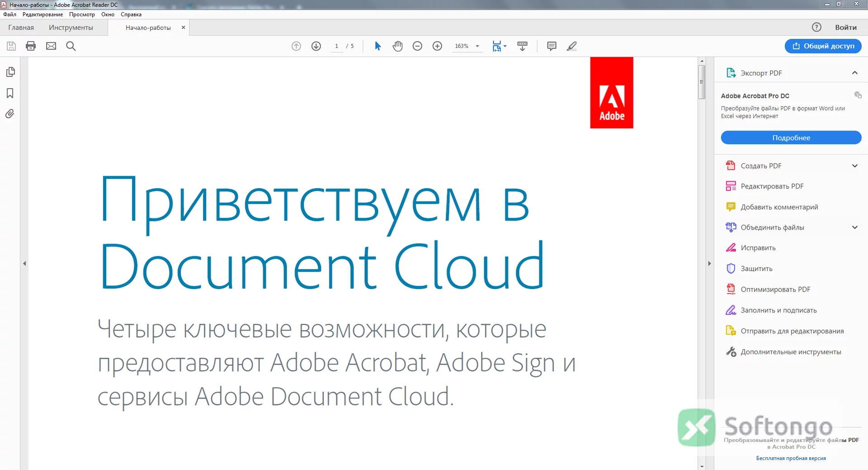
Task: Close the Начало-работы document tab
Action: 183,28
